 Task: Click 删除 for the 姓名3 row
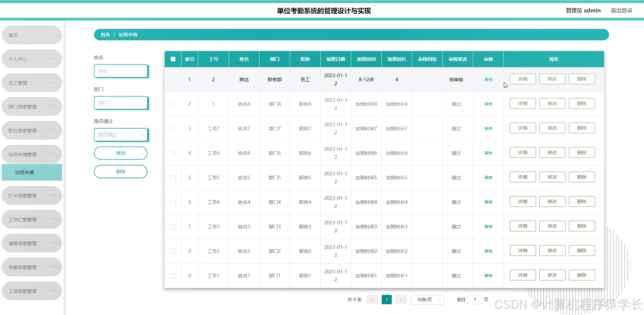[582, 226]
